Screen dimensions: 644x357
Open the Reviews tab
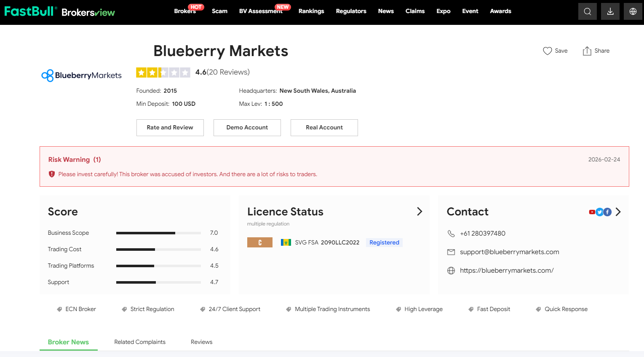click(201, 342)
